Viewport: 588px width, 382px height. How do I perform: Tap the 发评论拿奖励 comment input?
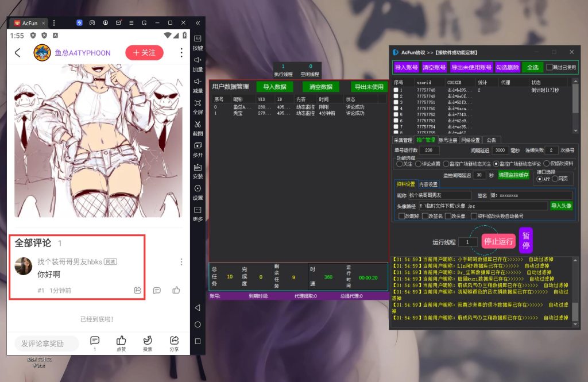pos(47,344)
